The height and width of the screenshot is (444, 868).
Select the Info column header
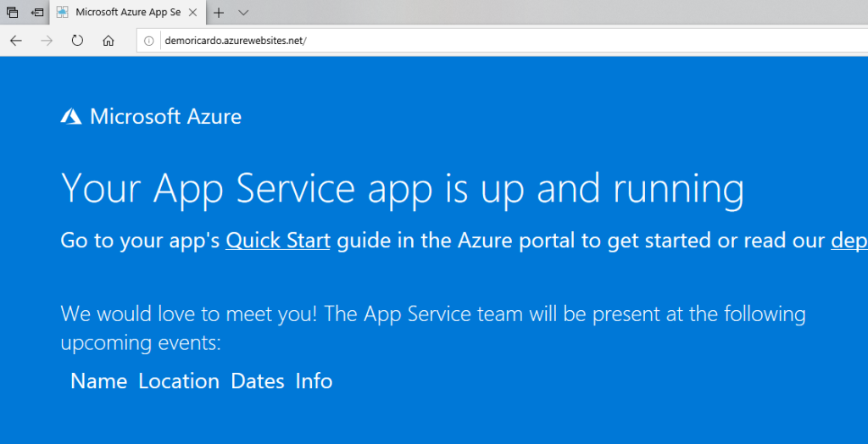(x=314, y=381)
